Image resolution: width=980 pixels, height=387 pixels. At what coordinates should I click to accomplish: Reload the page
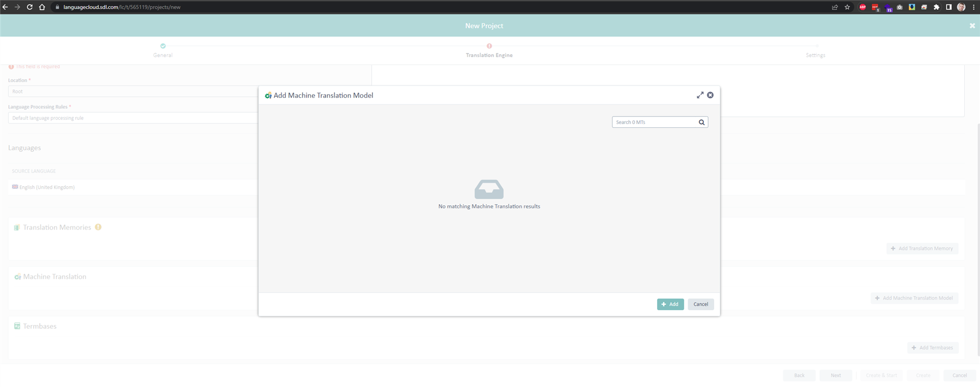pos(29,7)
